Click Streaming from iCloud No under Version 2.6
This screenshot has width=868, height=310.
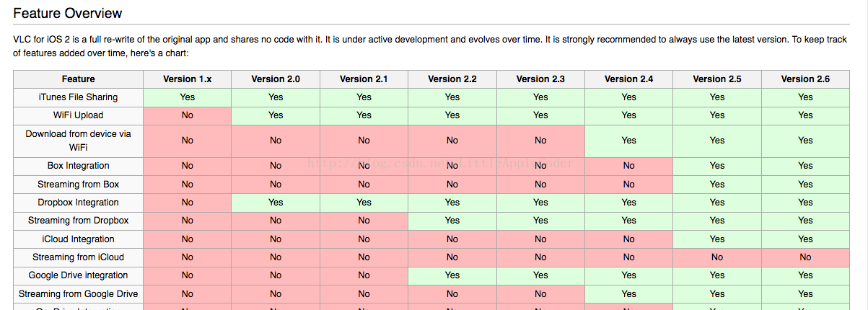pos(805,257)
